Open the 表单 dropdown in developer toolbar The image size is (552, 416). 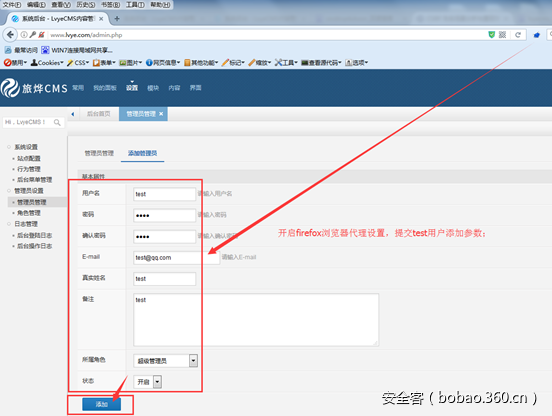pos(104,63)
